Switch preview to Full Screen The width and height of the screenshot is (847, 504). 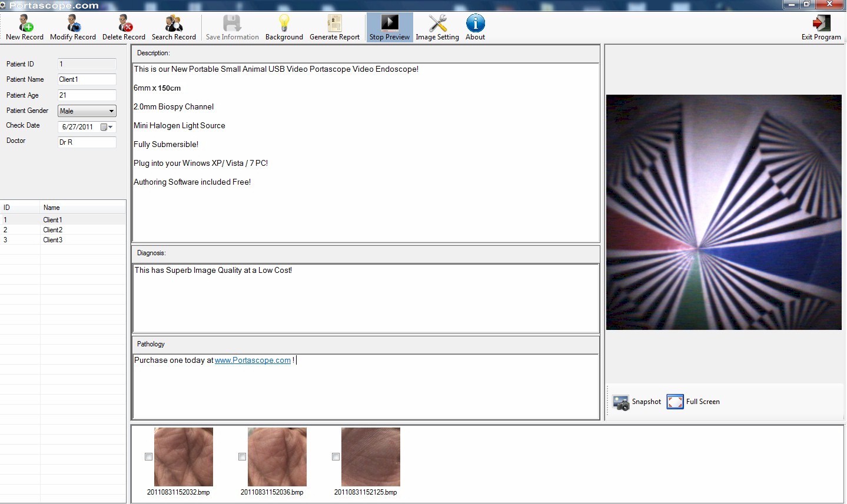693,402
